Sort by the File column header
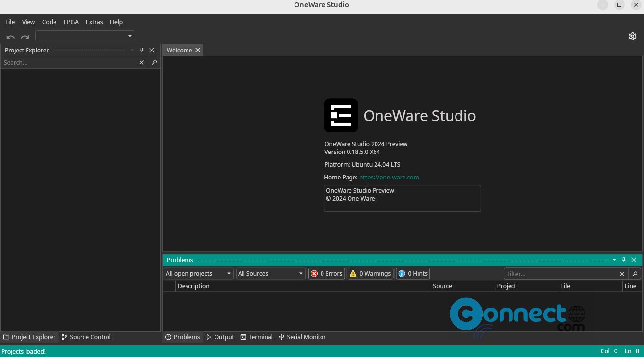644x357 pixels. tap(590, 286)
